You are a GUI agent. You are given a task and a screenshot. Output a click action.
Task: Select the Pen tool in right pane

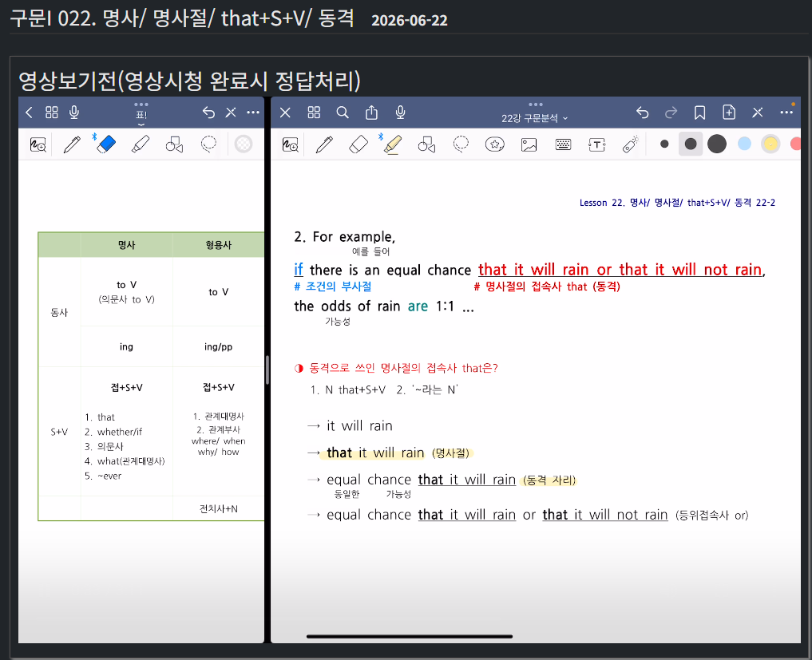point(324,144)
